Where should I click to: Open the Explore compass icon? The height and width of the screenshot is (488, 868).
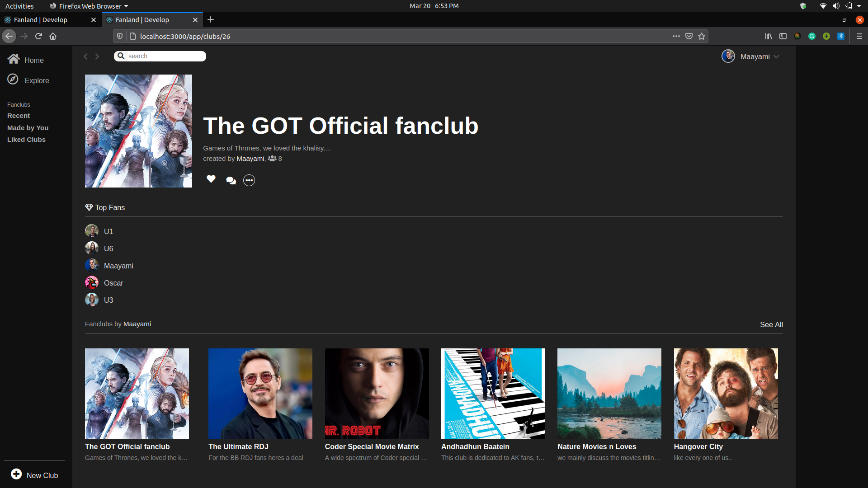pyautogui.click(x=13, y=79)
